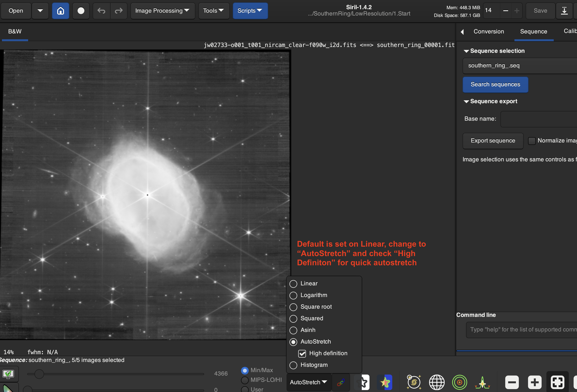Enable false color rendering star icon

point(385,382)
